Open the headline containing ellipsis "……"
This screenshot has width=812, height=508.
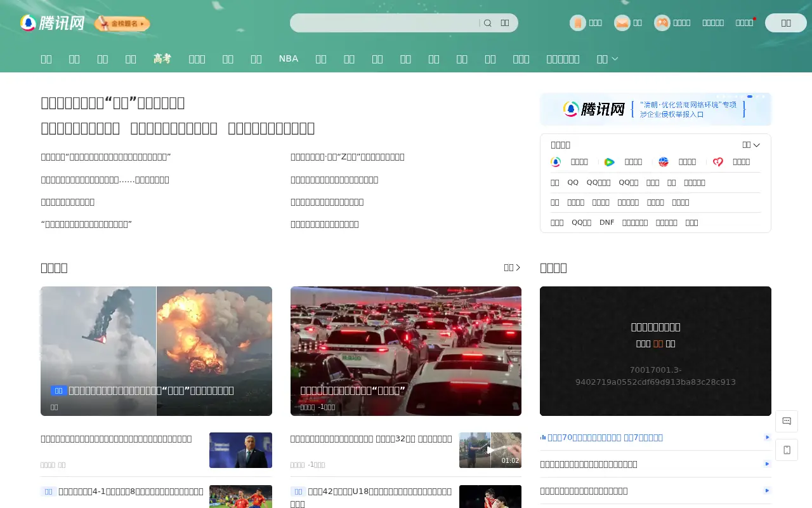[105, 180]
